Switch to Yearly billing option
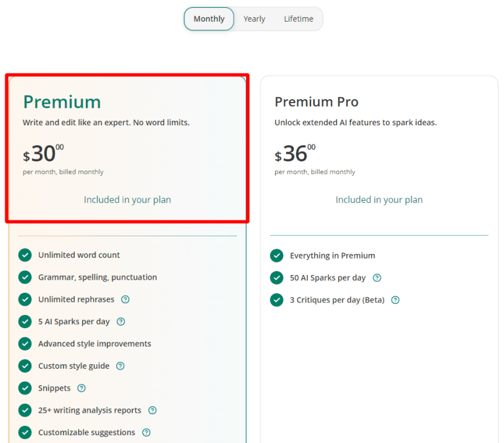This screenshot has width=504, height=443. click(x=254, y=19)
